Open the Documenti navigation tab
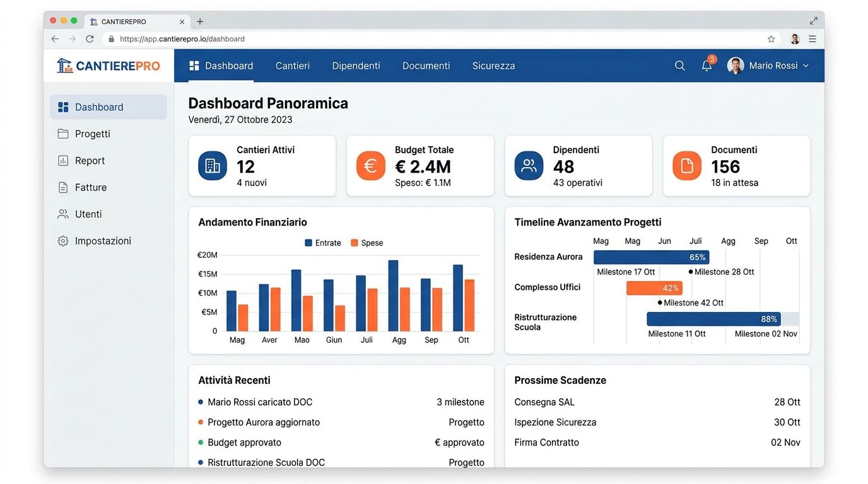 click(426, 66)
